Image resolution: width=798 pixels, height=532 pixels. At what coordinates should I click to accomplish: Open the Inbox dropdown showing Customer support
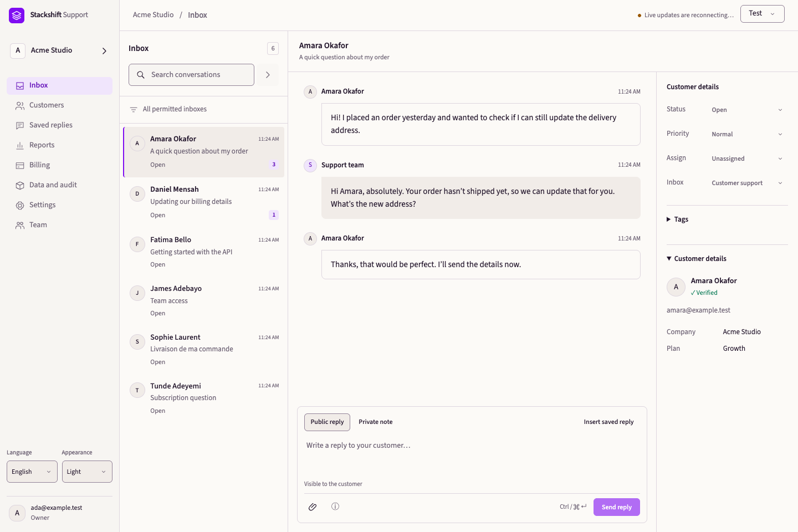pos(747,183)
